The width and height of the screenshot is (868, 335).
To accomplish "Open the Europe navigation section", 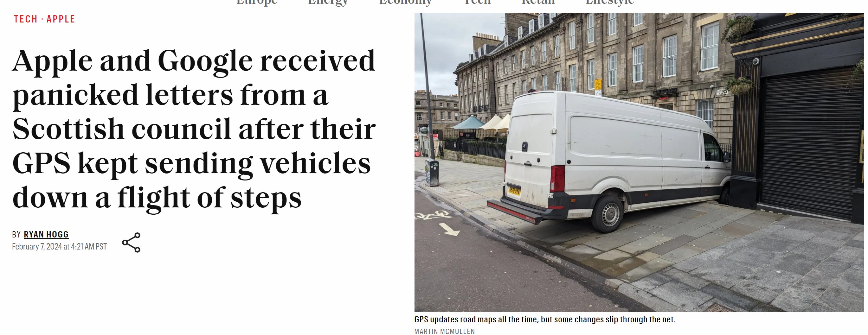I will [x=257, y=2].
